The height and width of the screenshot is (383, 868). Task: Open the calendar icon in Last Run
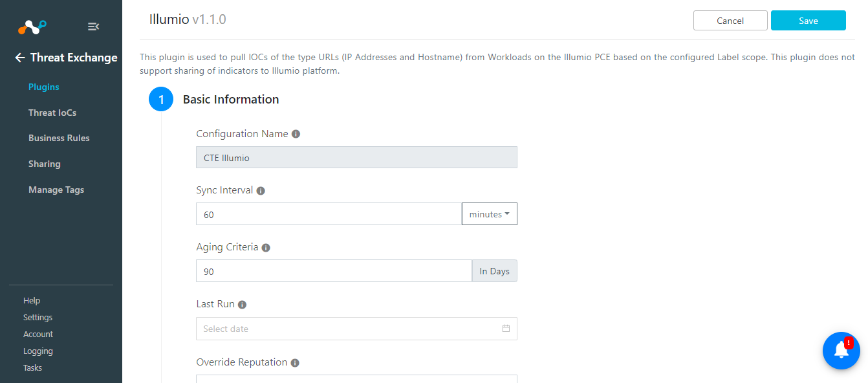point(506,329)
